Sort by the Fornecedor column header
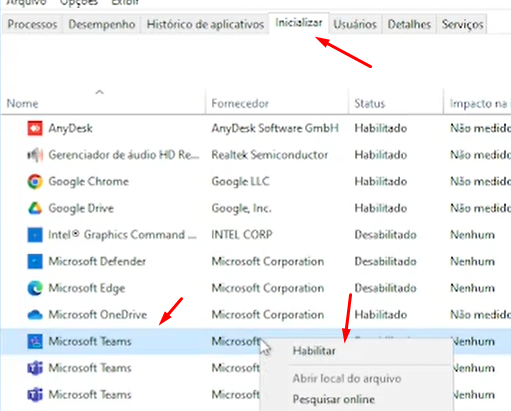Image resolution: width=511 pixels, height=411 pixels. [240, 104]
